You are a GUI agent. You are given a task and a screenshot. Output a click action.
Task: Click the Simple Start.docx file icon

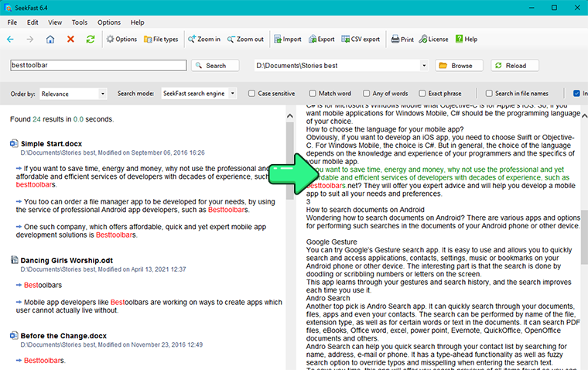(x=14, y=143)
